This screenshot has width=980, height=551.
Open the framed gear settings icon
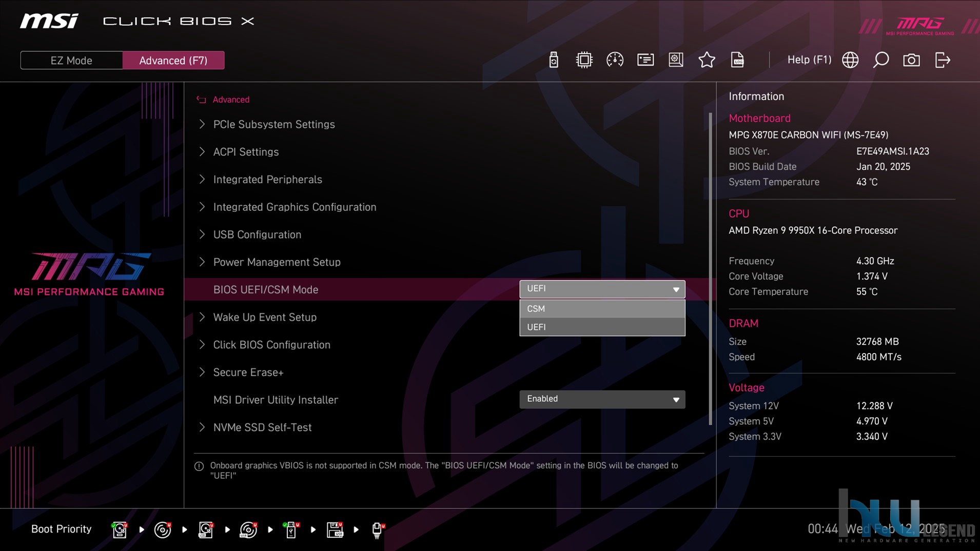(x=676, y=60)
